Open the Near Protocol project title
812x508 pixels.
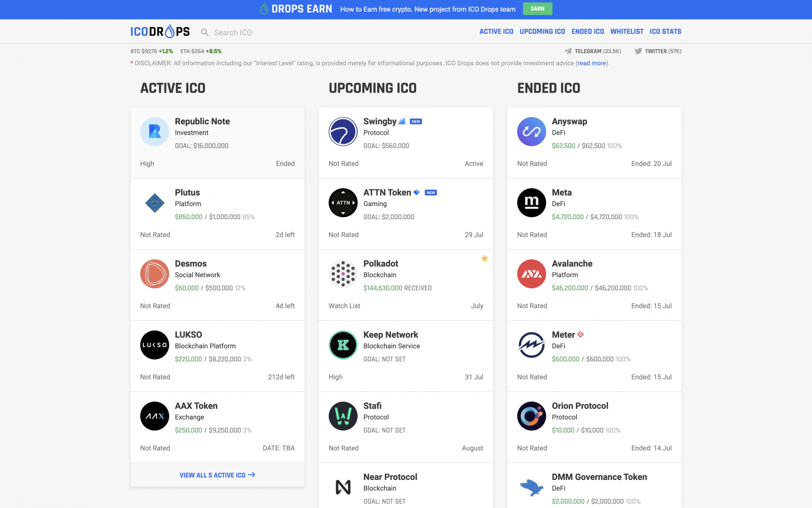(x=390, y=477)
